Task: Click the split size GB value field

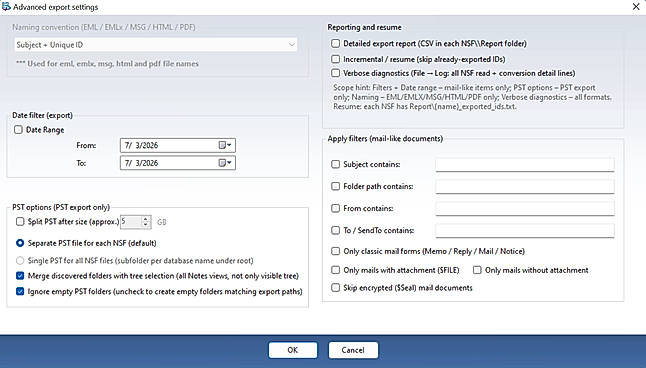Action: tap(131, 222)
